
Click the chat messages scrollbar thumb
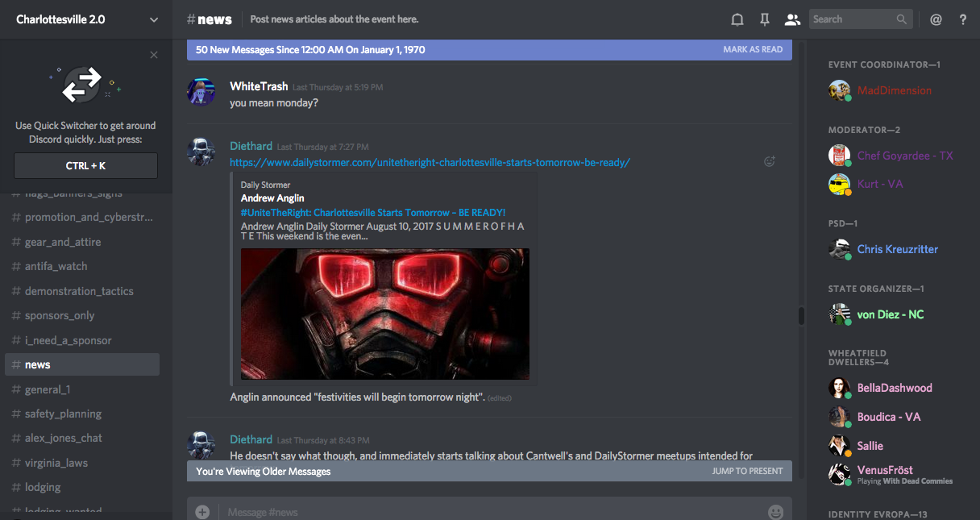(x=801, y=315)
